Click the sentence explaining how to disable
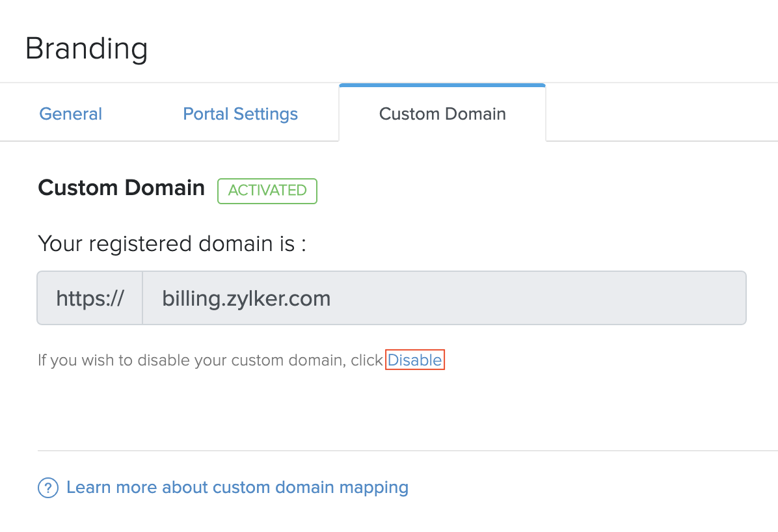 [x=209, y=360]
